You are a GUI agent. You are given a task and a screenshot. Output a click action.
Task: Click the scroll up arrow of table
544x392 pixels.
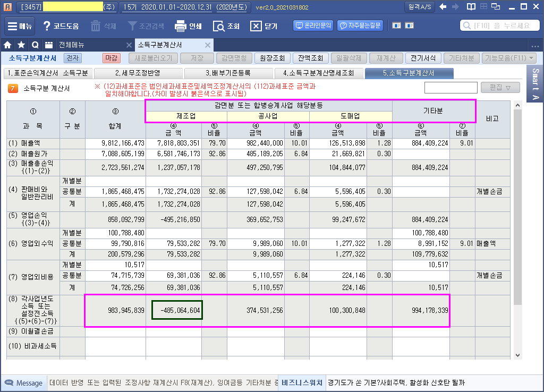click(x=517, y=105)
